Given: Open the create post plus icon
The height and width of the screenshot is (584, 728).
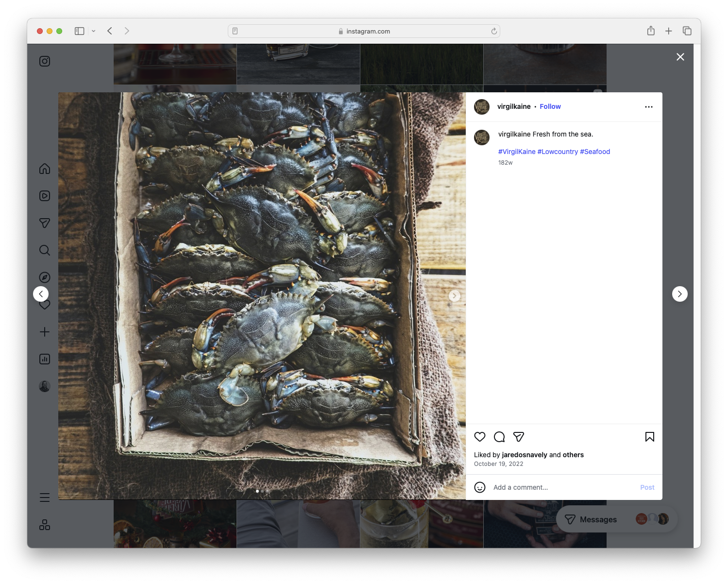Looking at the screenshot, I should pyautogui.click(x=44, y=332).
